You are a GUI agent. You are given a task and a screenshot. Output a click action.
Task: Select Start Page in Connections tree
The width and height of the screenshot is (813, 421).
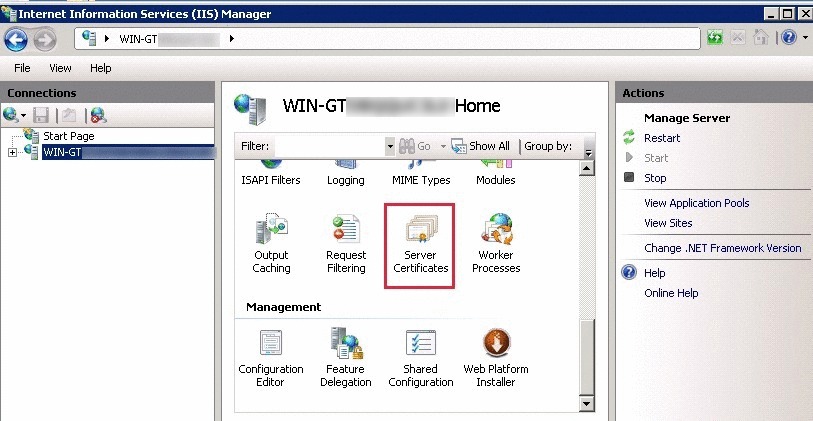coord(68,136)
